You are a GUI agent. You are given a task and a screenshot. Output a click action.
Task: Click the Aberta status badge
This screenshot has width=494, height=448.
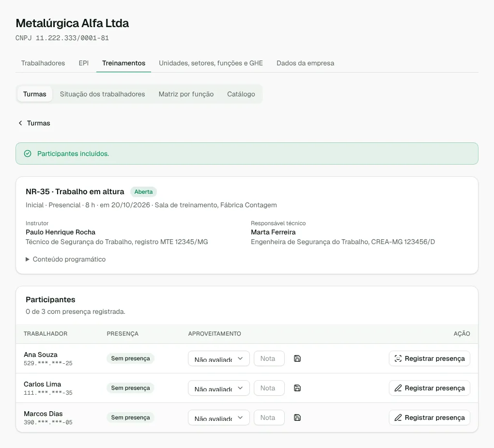pos(143,192)
